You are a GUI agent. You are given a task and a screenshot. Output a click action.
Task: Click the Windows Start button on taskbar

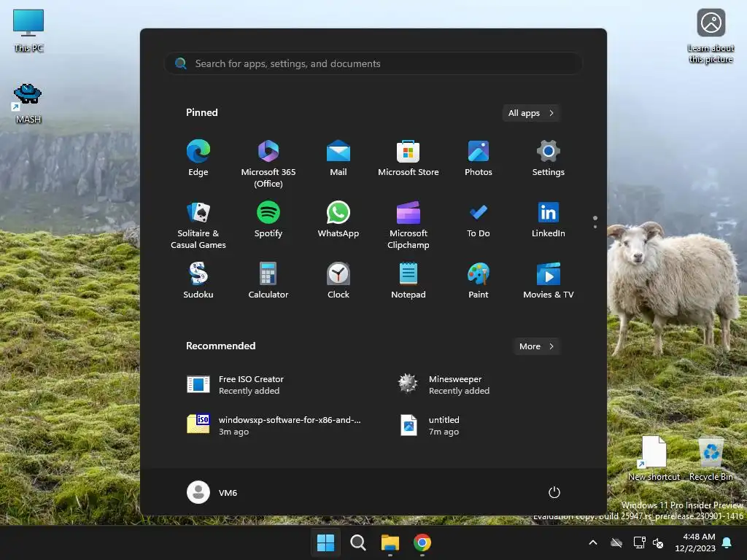[x=326, y=542]
